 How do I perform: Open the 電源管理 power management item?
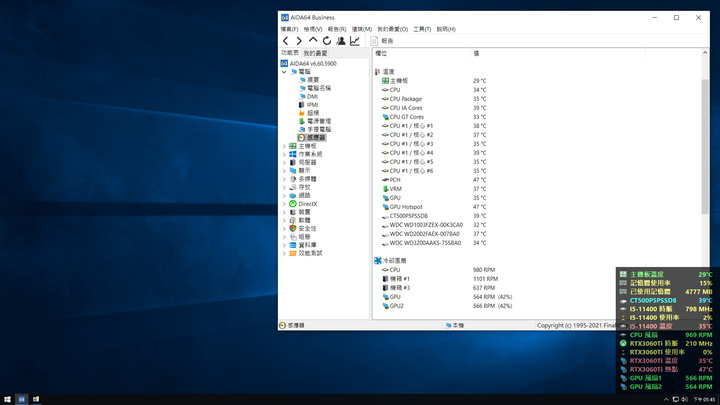coord(315,121)
